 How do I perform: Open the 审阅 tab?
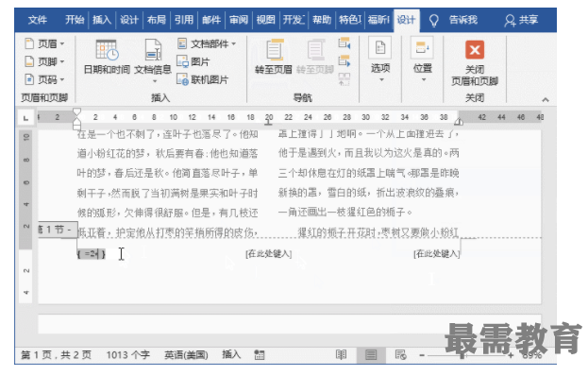[x=239, y=20]
